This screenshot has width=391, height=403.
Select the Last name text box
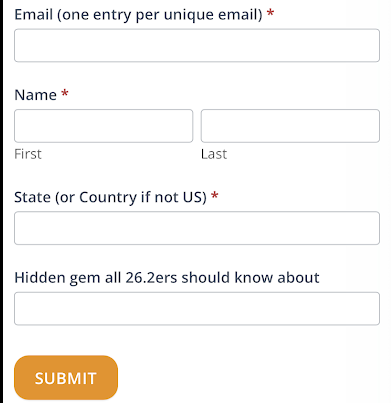(290, 126)
